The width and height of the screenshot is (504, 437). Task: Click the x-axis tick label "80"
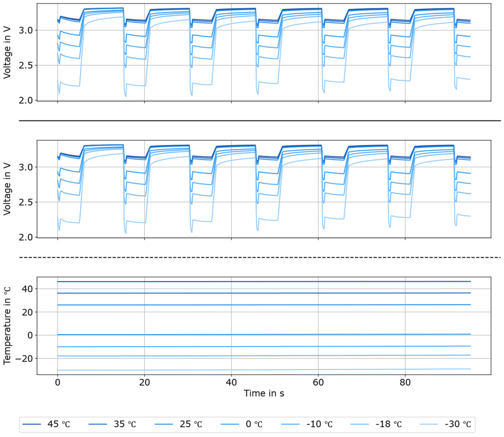coord(405,382)
